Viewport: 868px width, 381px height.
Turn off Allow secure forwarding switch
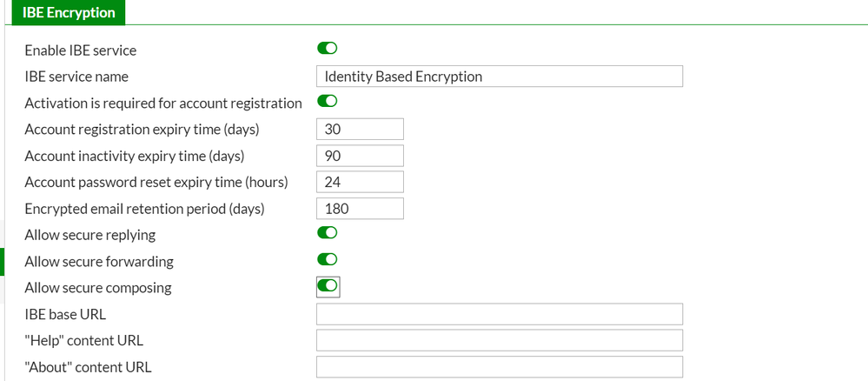tap(328, 259)
